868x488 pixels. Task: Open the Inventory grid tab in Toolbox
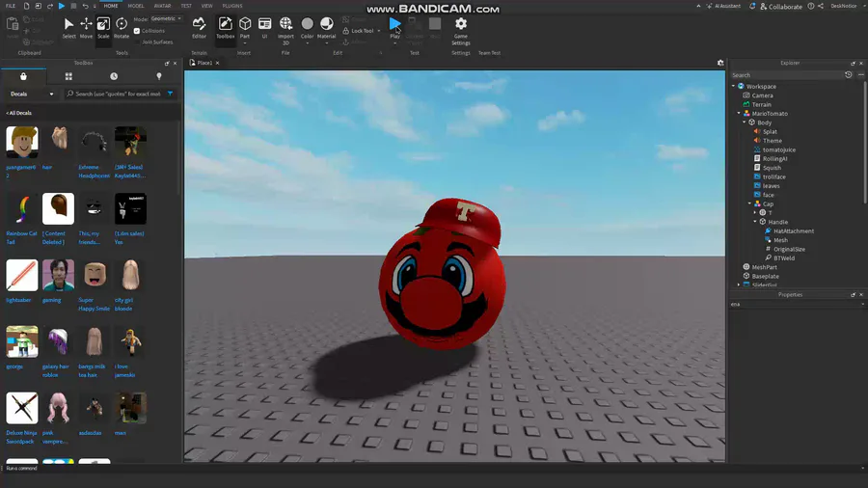(x=68, y=76)
